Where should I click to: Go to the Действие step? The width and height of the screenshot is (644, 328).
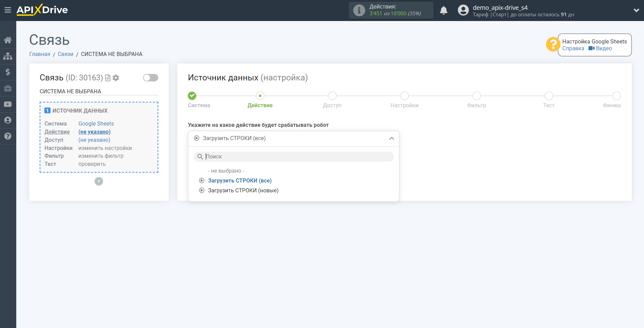260,96
